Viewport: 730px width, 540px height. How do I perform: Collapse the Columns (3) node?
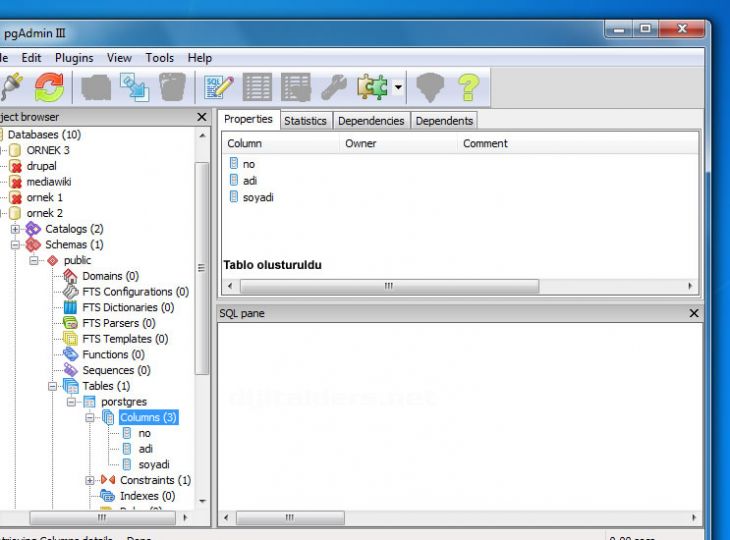90,418
